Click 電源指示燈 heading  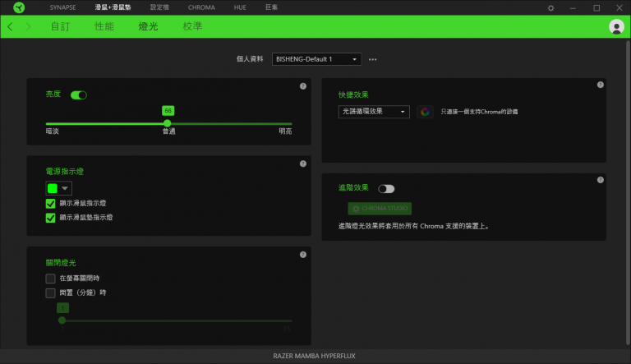click(x=64, y=172)
